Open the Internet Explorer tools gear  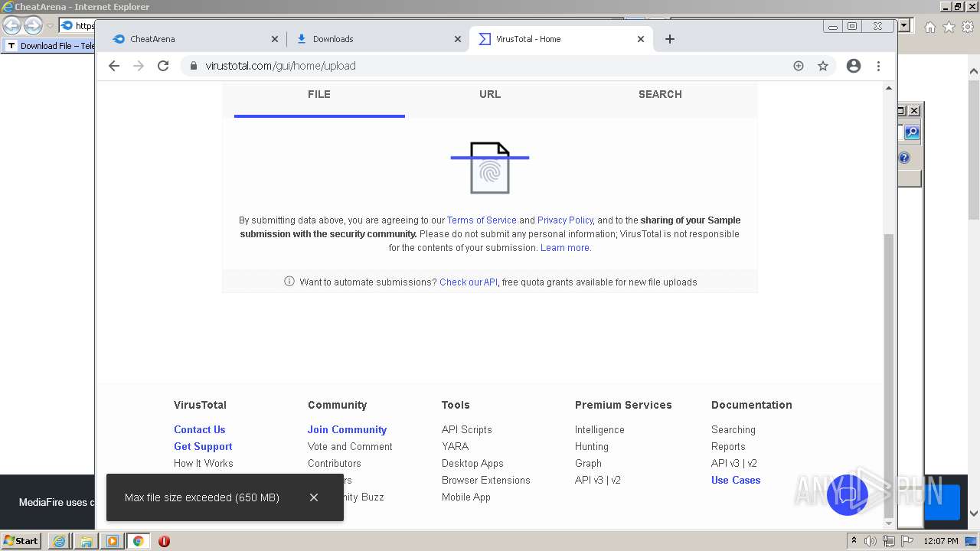pyautogui.click(x=968, y=27)
